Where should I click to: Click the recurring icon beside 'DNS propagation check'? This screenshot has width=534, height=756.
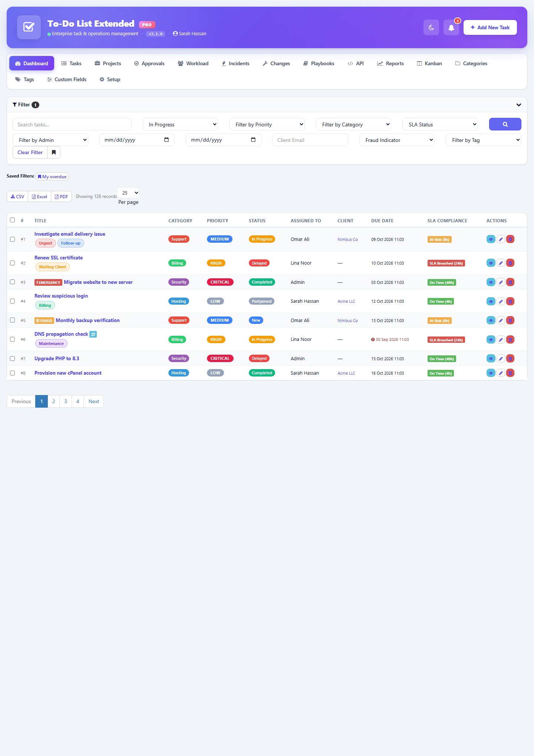click(x=93, y=334)
